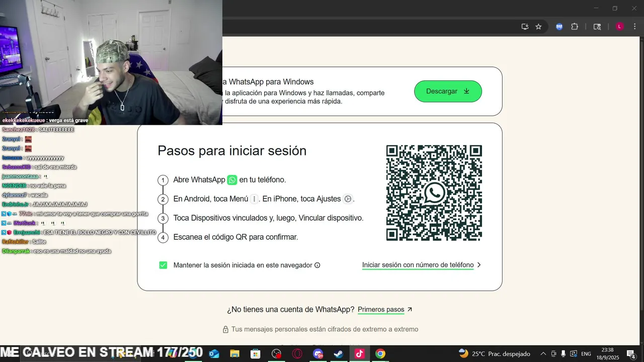
Task: Click chat message 'sal de esa mierda'
Action: click(55, 167)
